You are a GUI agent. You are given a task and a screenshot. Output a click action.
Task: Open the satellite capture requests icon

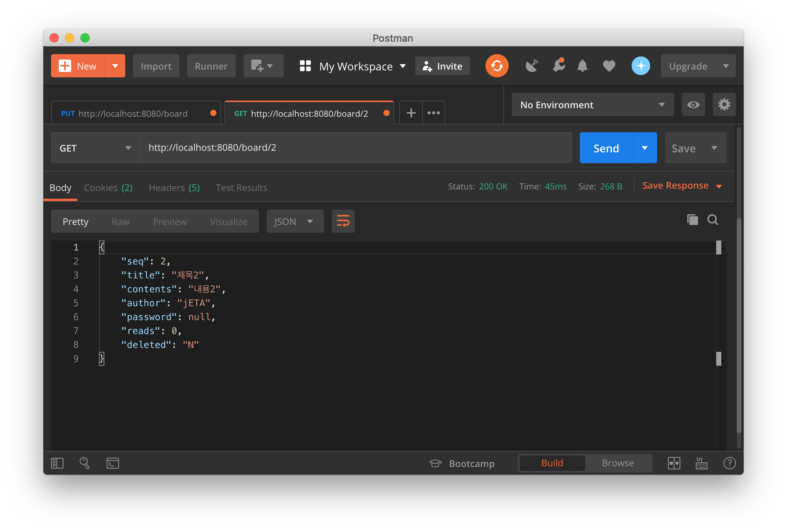coord(532,66)
